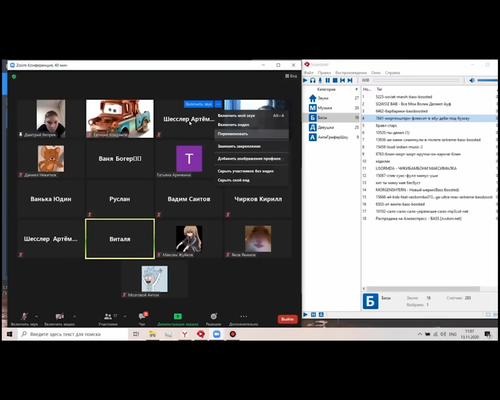
Task: Click the headphones play-on-speakers icon in Soundpad
Action: pos(312,80)
